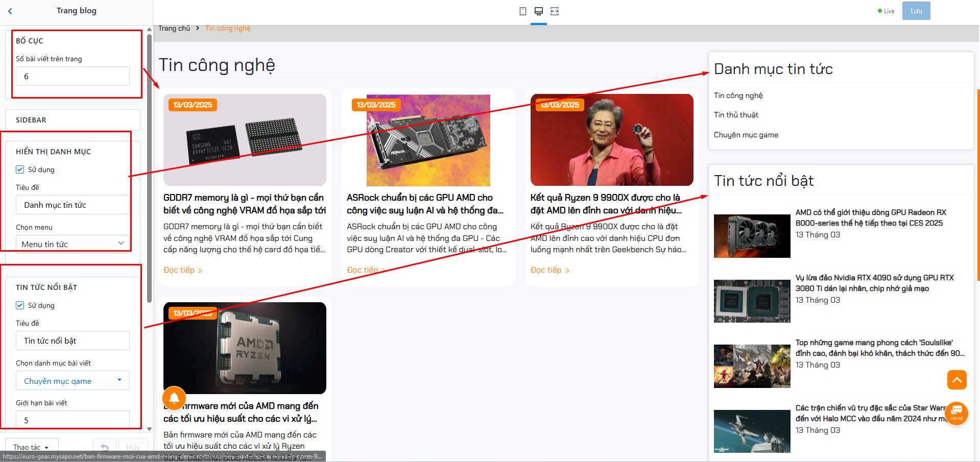The height and width of the screenshot is (462, 980).
Task: Open Chuyên mục game sidebar link
Action: pos(746,135)
